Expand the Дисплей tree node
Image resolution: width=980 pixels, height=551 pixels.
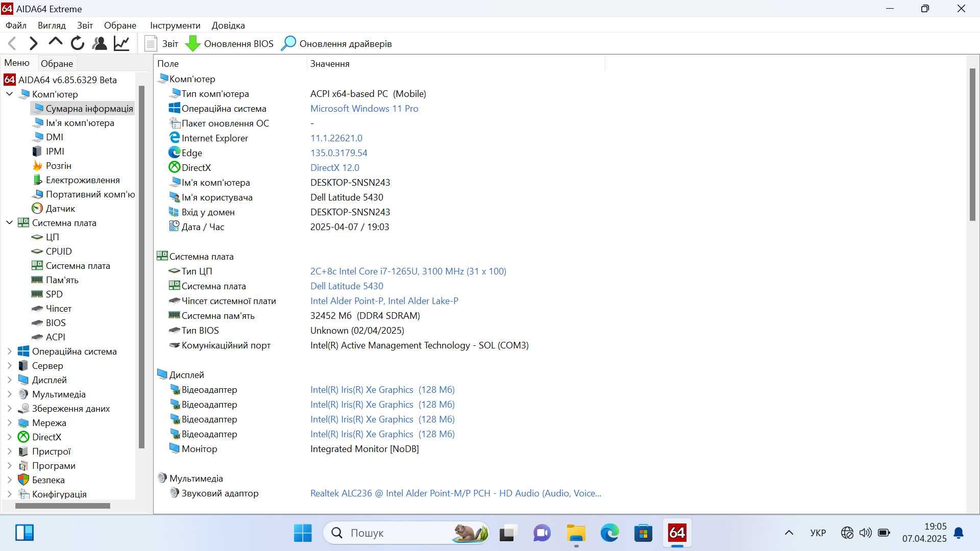[9, 380]
